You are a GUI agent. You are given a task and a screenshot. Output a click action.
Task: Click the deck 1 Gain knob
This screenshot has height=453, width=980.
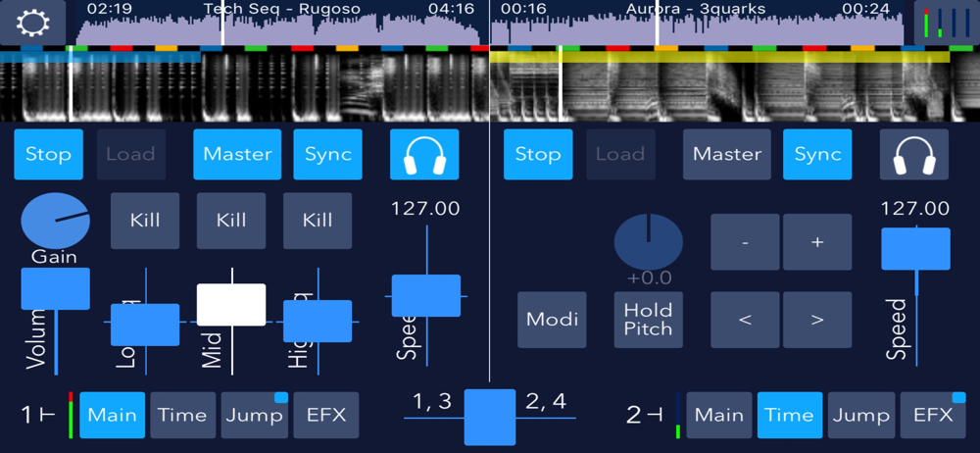55,221
